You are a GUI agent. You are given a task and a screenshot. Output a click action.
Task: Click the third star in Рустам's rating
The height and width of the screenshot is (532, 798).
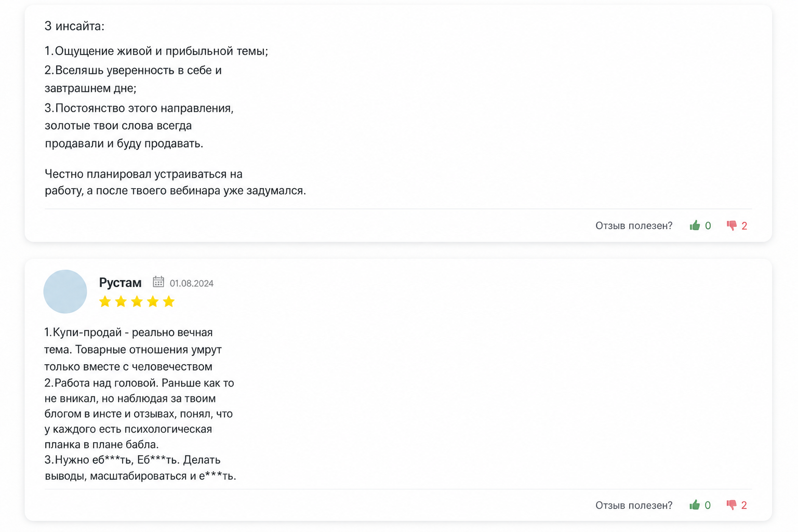coord(137,301)
